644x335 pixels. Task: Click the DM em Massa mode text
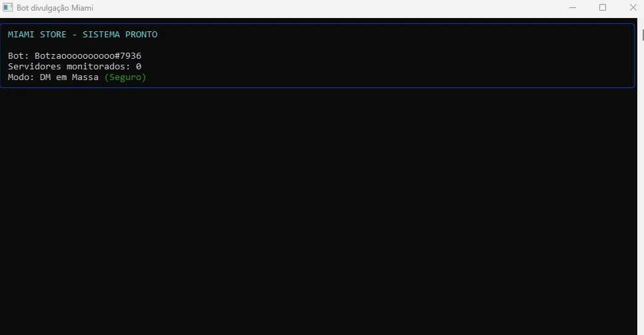(69, 77)
